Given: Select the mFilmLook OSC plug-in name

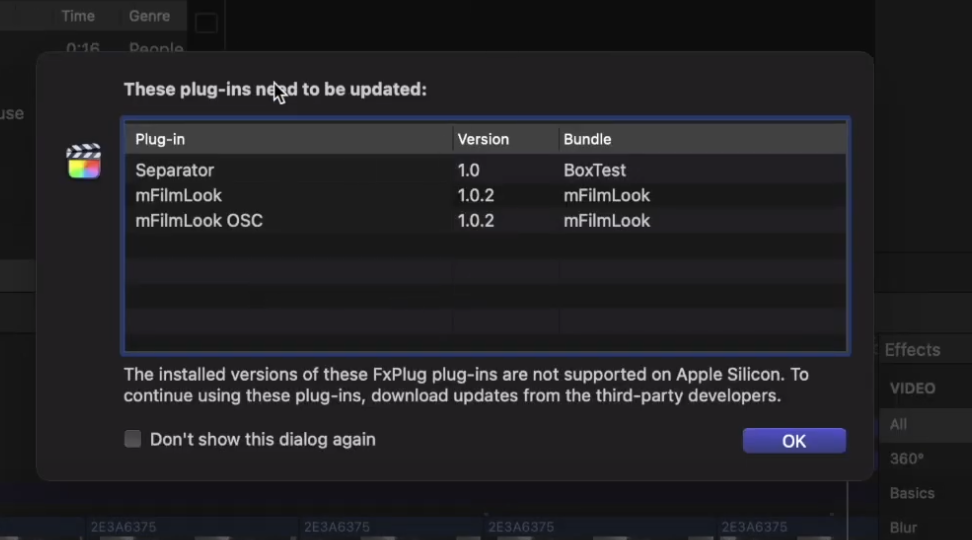Looking at the screenshot, I should coord(199,221).
